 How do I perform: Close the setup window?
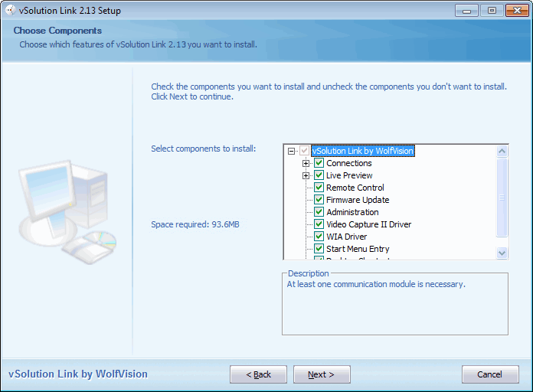click(517, 11)
